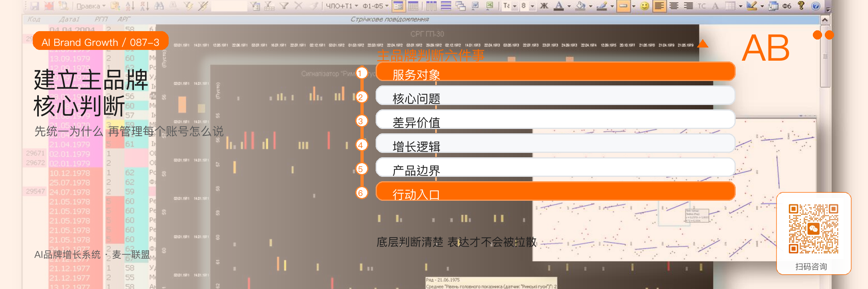868x289 pixels.
Task: Click the horizontal lines layout icon
Action: coord(446,6)
